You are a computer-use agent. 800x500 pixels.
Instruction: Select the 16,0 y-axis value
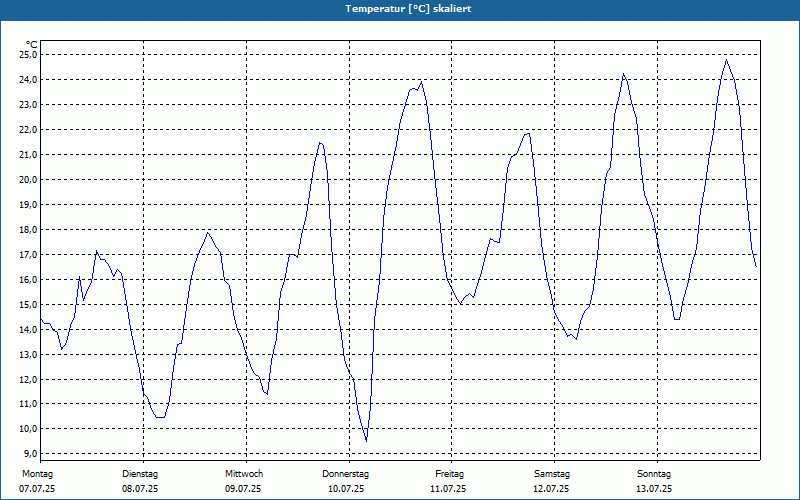[28, 280]
